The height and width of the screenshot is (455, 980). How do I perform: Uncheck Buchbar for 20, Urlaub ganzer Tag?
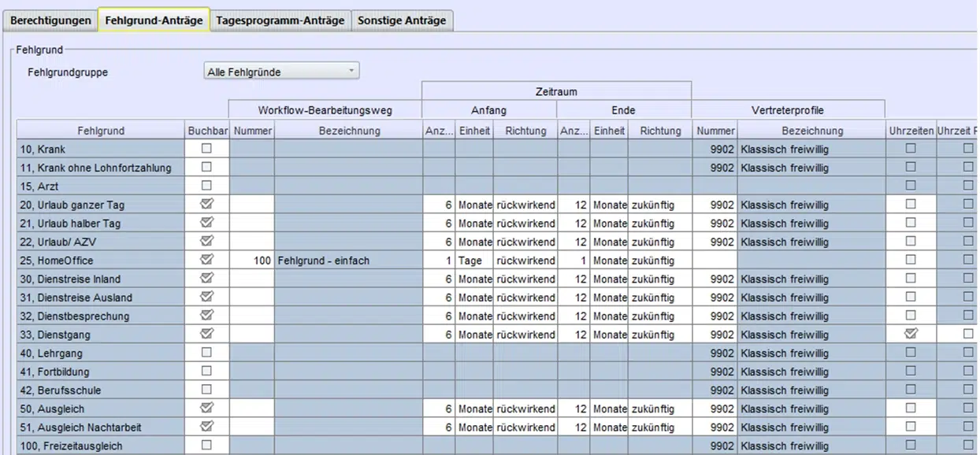pyautogui.click(x=207, y=205)
